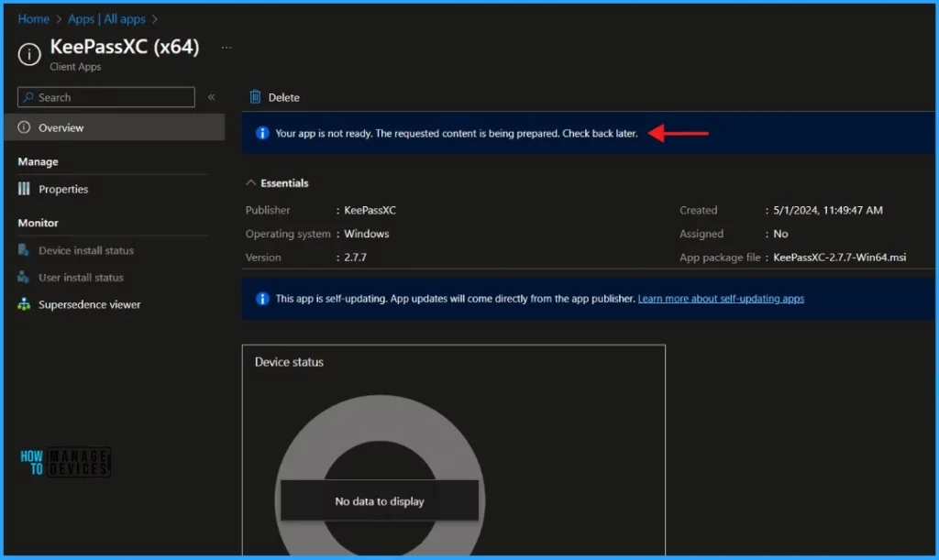Click info icon in self-updating banner
The height and width of the screenshot is (560, 939).
[x=262, y=299]
